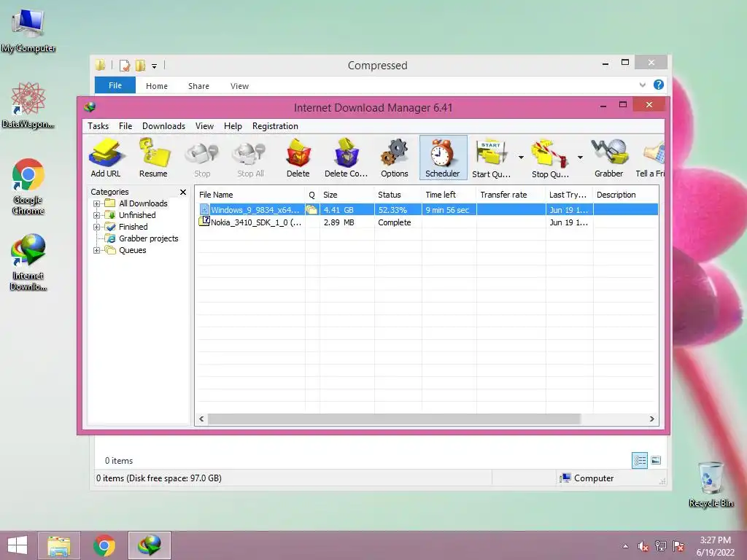The image size is (747, 560).
Task: Close the Categories panel
Action: point(183,192)
